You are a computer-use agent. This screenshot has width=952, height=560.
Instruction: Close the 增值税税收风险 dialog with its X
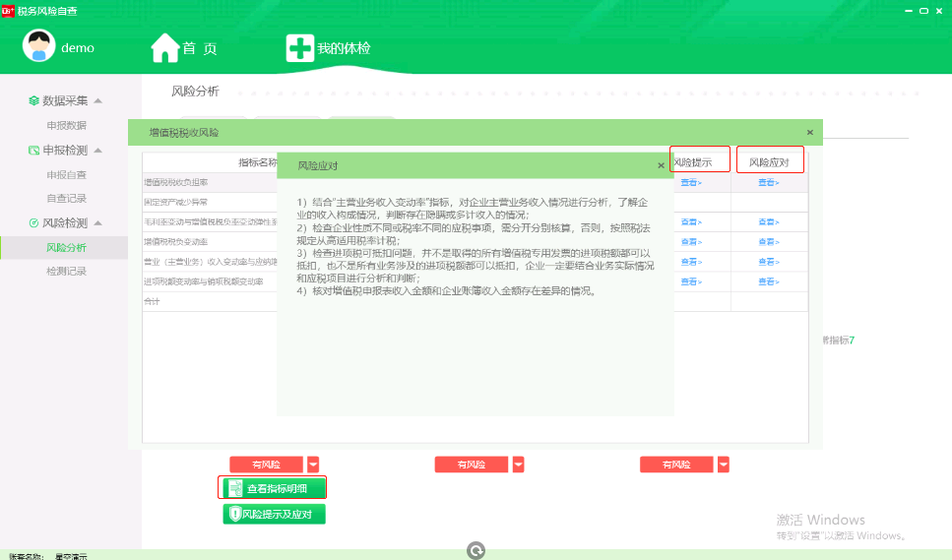point(809,132)
